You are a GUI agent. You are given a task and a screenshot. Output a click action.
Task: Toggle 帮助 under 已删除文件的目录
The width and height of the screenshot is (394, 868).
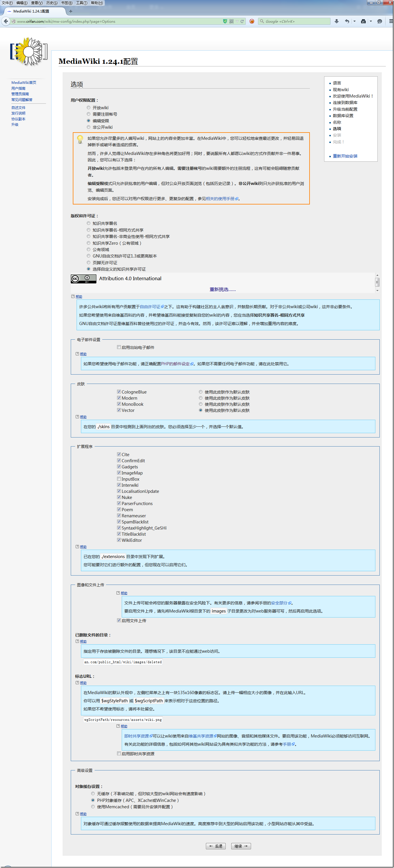tap(83, 641)
